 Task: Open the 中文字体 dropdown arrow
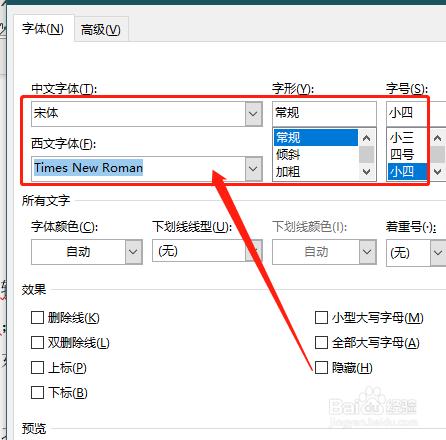253,114
